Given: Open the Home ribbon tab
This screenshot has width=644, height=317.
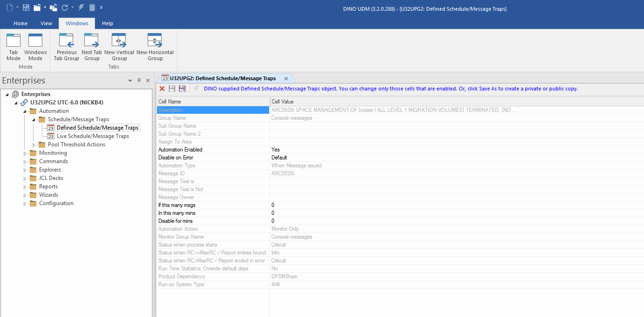Looking at the screenshot, I should (x=20, y=23).
